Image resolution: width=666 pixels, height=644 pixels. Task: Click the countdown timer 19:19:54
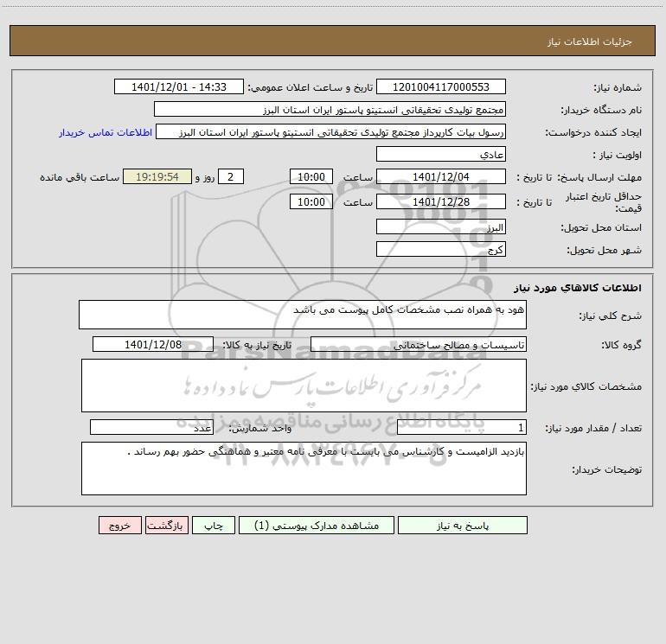tap(157, 176)
